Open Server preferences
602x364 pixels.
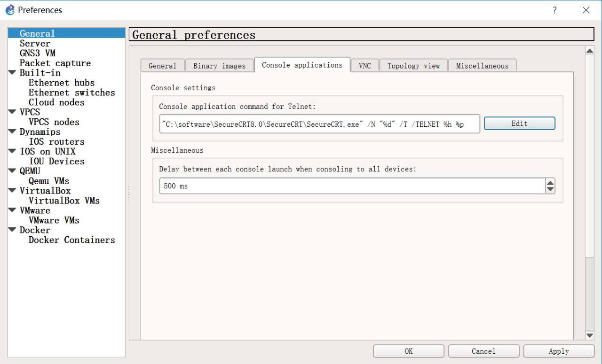point(35,43)
